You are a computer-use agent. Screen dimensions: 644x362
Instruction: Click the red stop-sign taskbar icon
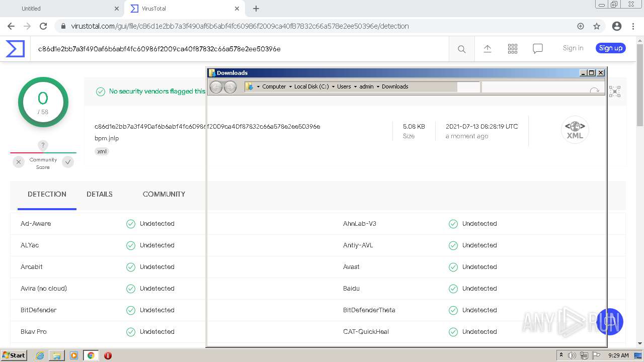click(x=108, y=355)
